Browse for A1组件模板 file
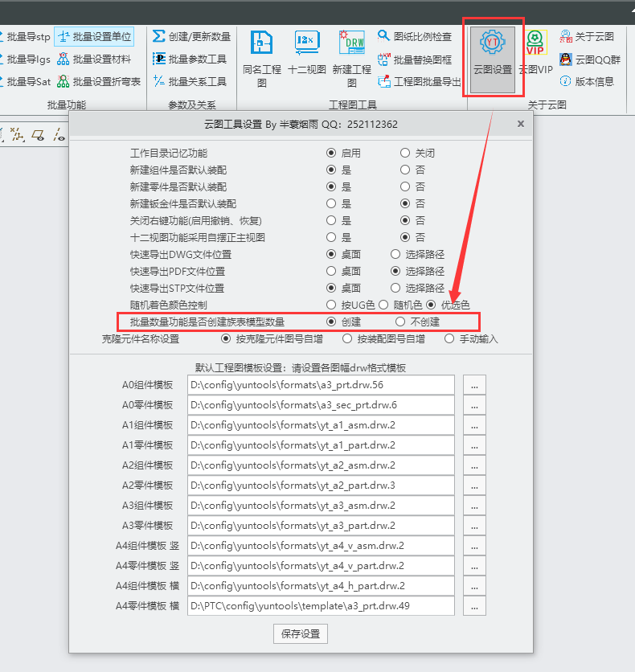This screenshot has width=635, height=672. coord(474,425)
